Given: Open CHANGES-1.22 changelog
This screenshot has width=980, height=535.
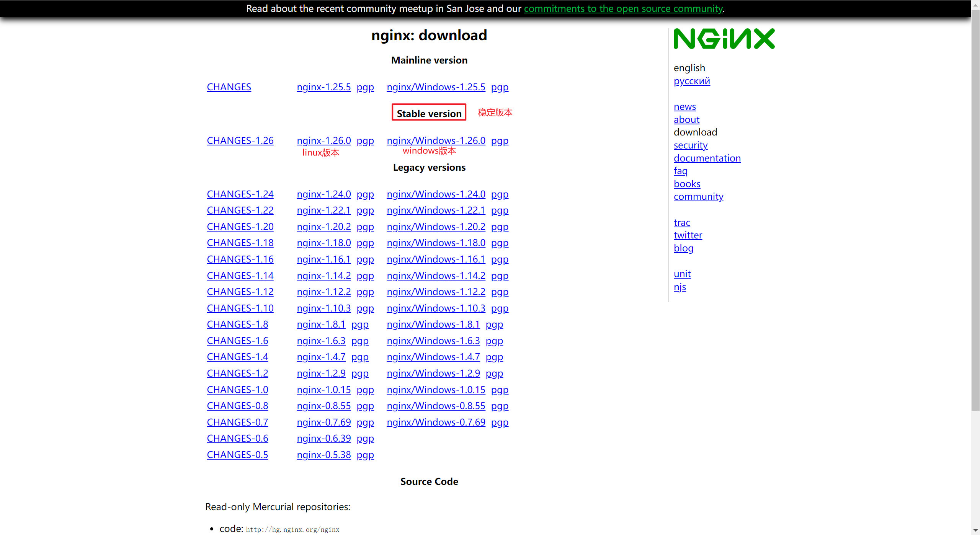Looking at the screenshot, I should (x=240, y=210).
